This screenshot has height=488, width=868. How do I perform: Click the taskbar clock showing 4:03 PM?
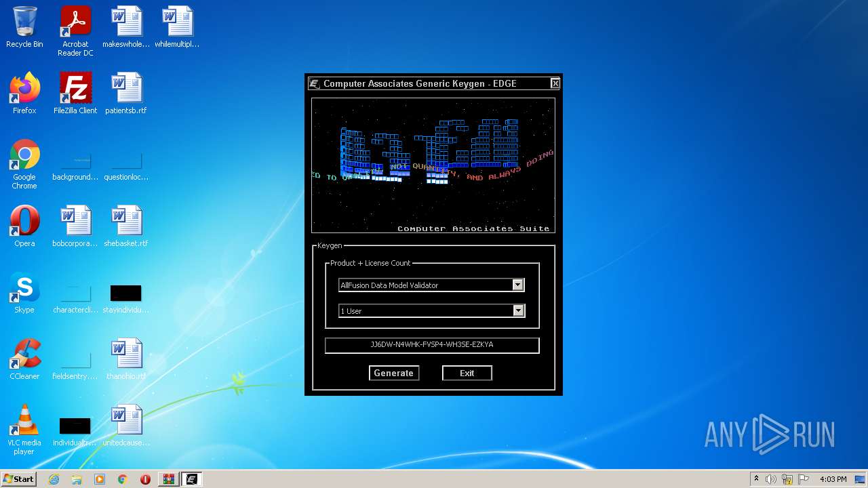[833, 479]
